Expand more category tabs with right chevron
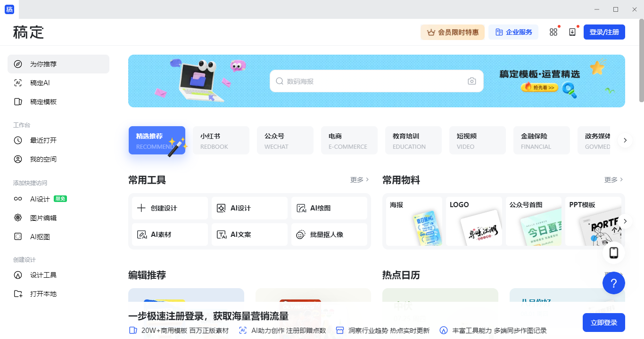Image resolution: width=644 pixels, height=339 pixels. [x=625, y=140]
